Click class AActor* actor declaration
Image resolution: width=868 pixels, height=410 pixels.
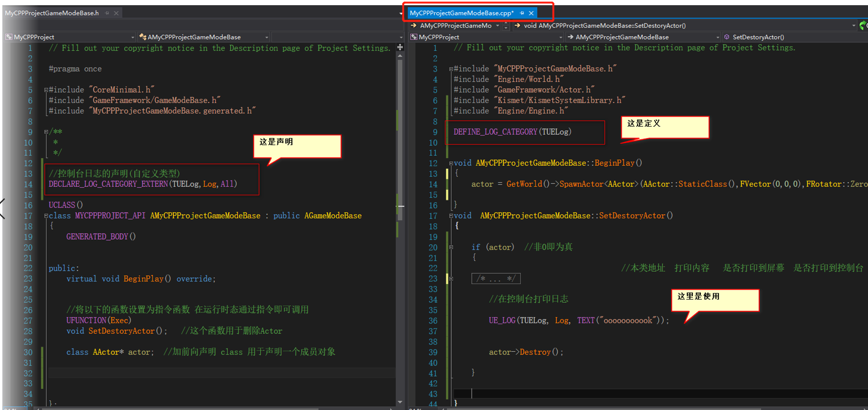click(110, 352)
